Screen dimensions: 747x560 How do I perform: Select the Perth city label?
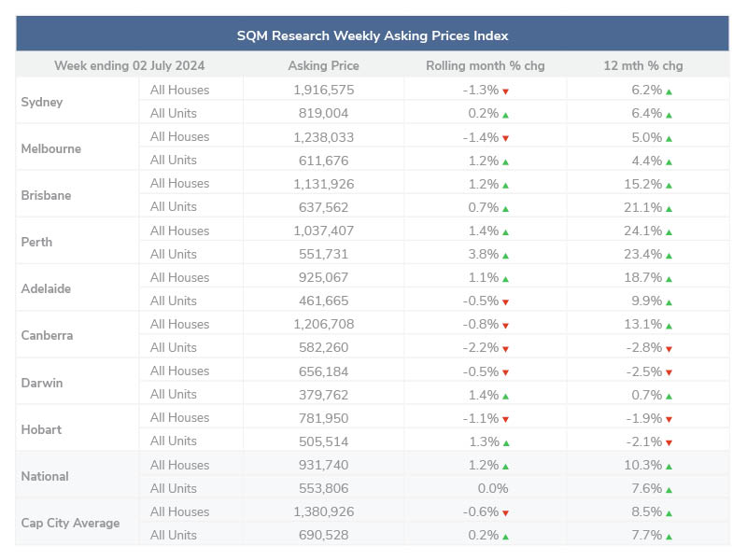pyautogui.click(x=36, y=242)
